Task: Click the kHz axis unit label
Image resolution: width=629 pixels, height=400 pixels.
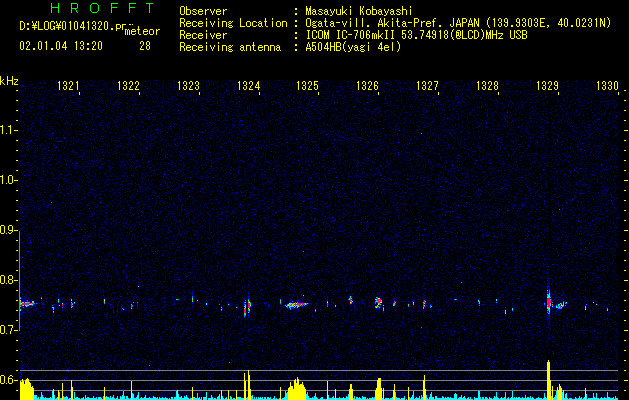Action: pyautogui.click(x=9, y=81)
